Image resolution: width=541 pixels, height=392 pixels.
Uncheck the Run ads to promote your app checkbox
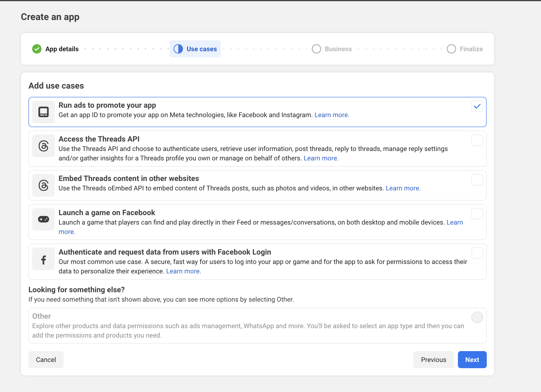477,106
